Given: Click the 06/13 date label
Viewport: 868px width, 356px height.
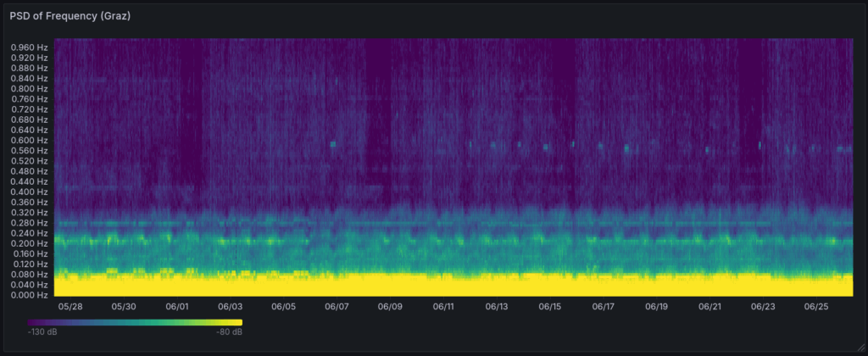Looking at the screenshot, I should click(x=497, y=306).
